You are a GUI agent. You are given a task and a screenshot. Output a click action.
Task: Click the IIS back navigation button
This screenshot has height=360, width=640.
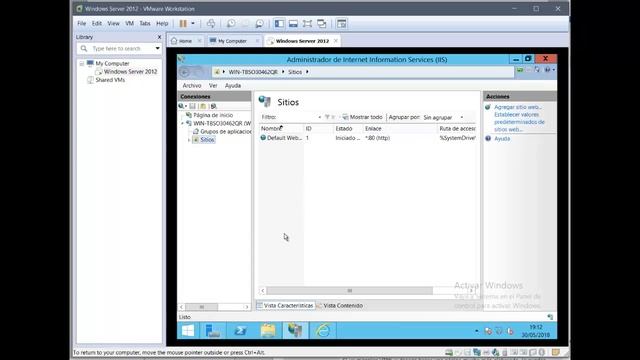pyautogui.click(x=184, y=72)
